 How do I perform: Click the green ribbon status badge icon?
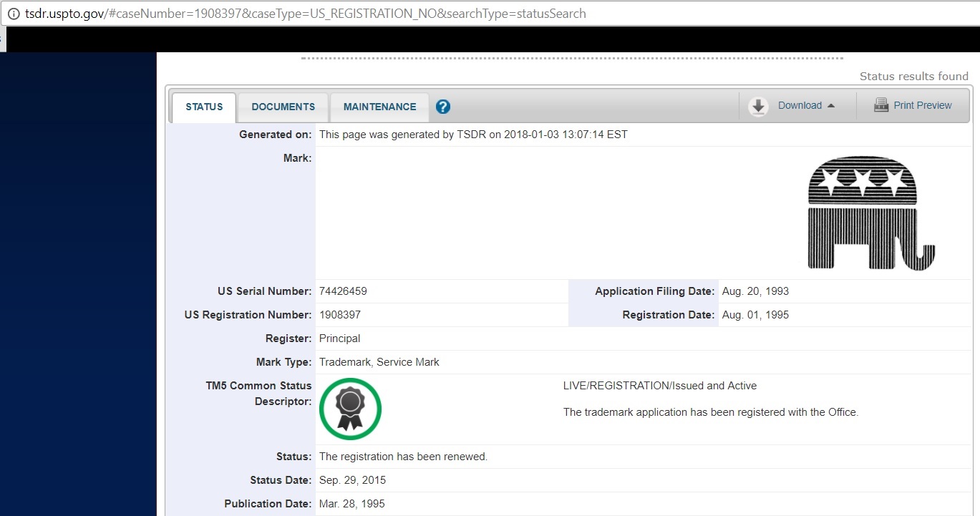pos(350,409)
